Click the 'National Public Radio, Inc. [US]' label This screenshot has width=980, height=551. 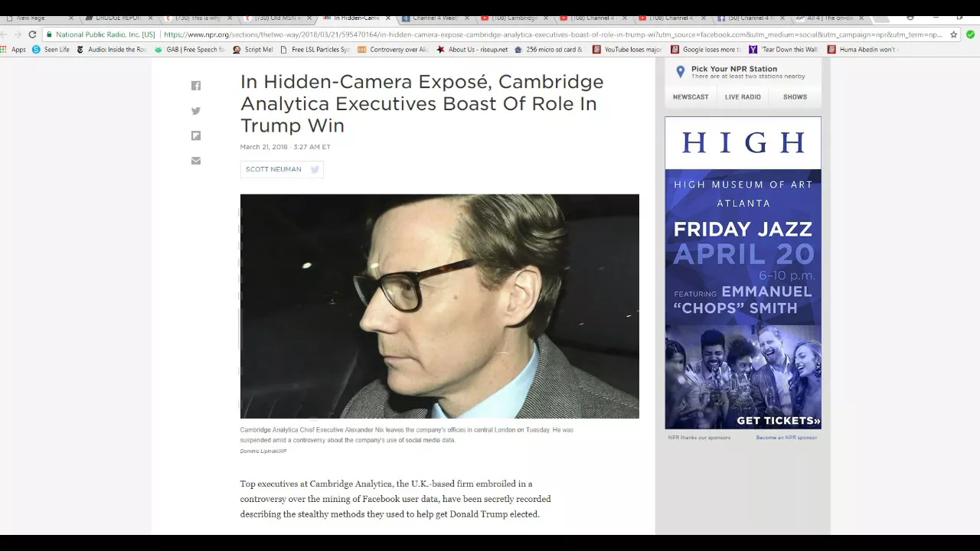[x=105, y=34]
